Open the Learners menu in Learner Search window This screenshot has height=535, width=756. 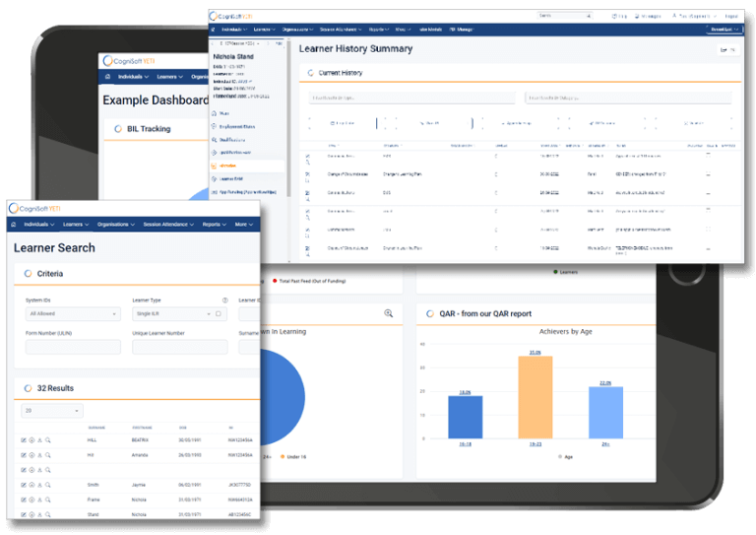[x=76, y=225]
